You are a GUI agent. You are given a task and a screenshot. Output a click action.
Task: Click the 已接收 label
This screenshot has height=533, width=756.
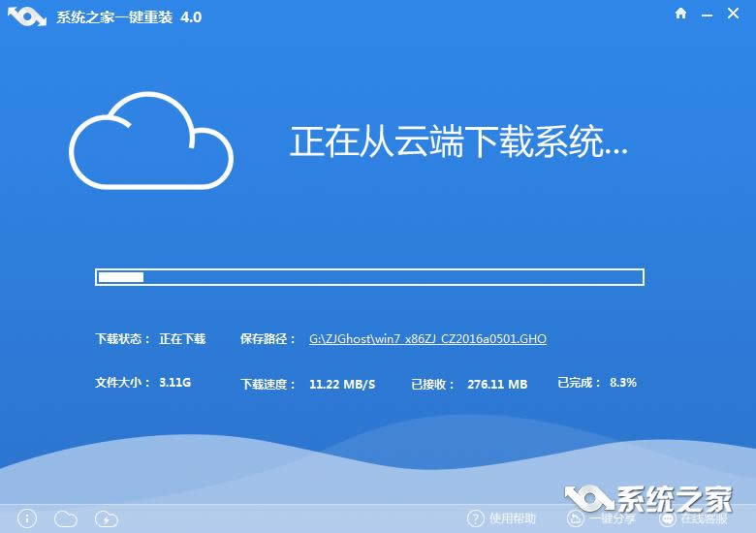point(432,384)
